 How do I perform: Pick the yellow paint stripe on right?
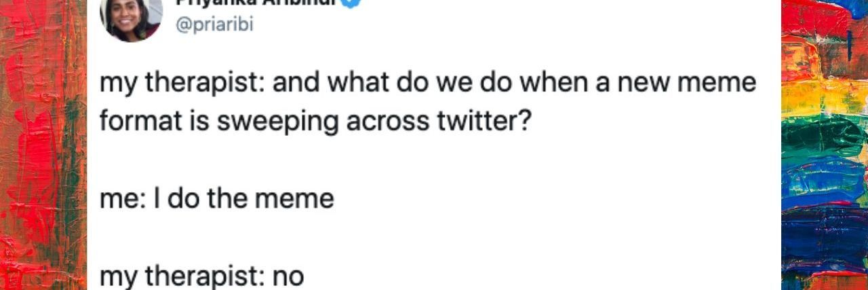pyautogui.click(x=824, y=95)
